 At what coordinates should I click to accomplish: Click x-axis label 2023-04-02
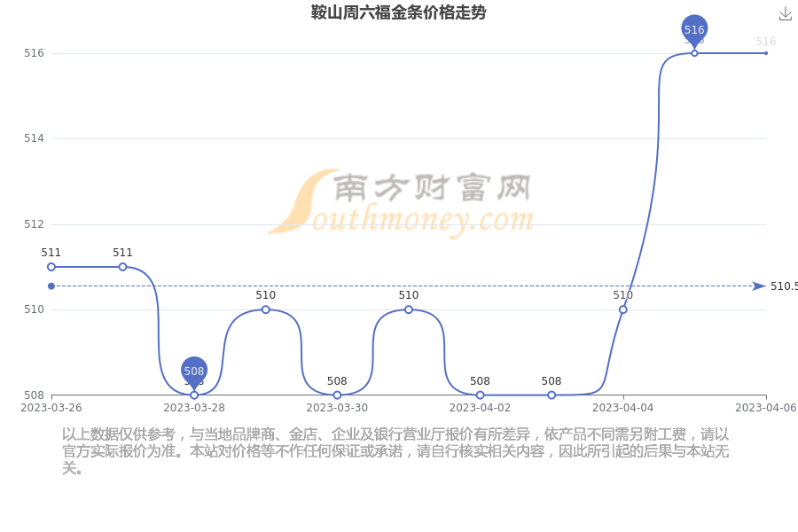[x=480, y=408]
